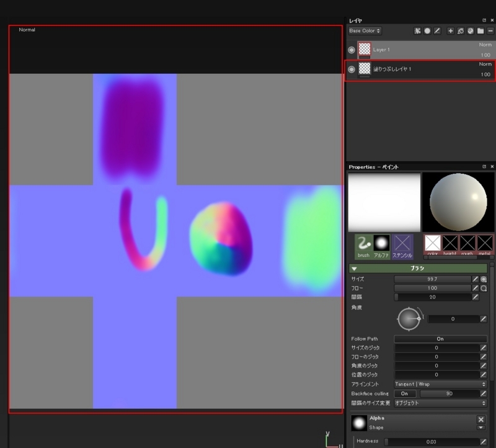The image size is (496, 448).
Task: Click the pen icon beside the mask icon in the layers toolbar
Action: [437, 30]
